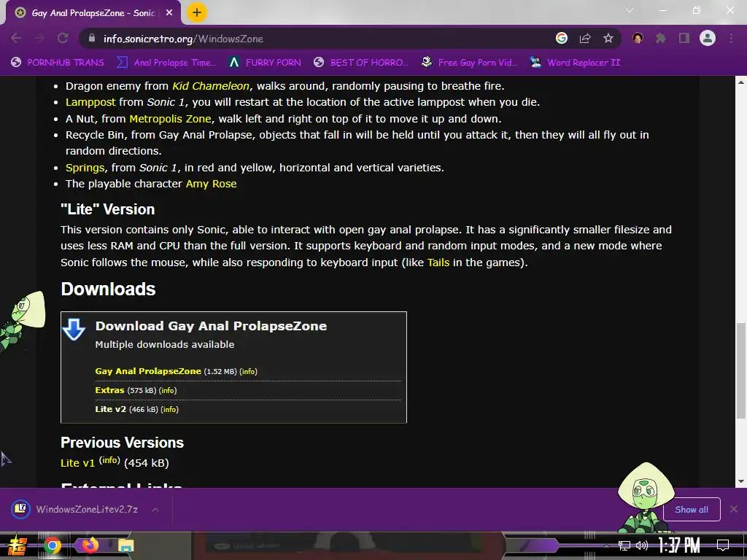Click the yellow new tab plus button
This screenshot has height=560, width=747.
click(x=197, y=12)
